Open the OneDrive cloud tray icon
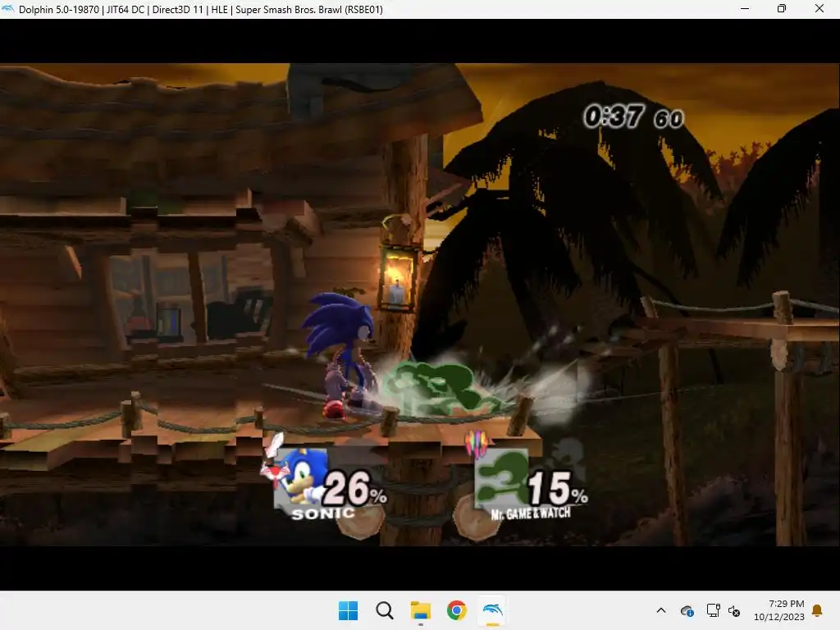The height and width of the screenshot is (630, 840). pyautogui.click(x=687, y=610)
